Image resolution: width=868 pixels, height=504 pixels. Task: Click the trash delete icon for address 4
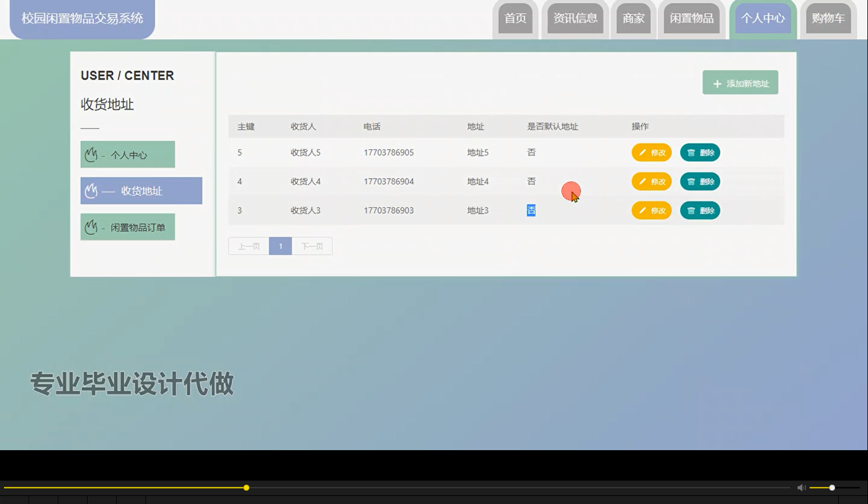[x=691, y=181]
